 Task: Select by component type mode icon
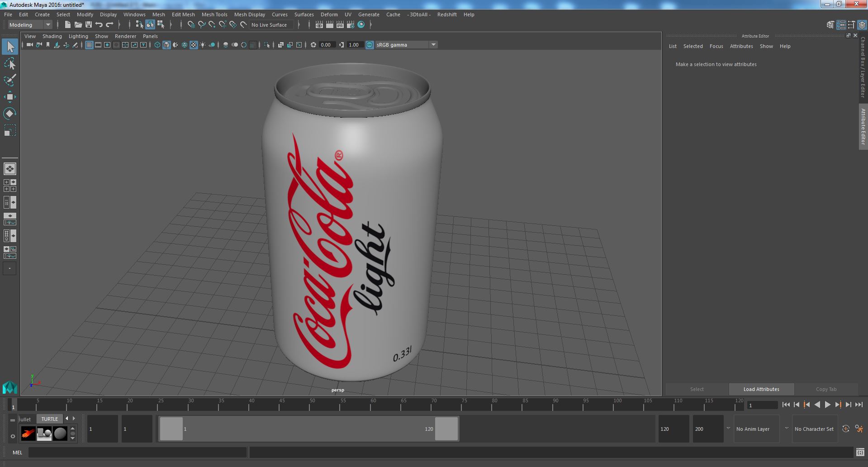(x=161, y=25)
